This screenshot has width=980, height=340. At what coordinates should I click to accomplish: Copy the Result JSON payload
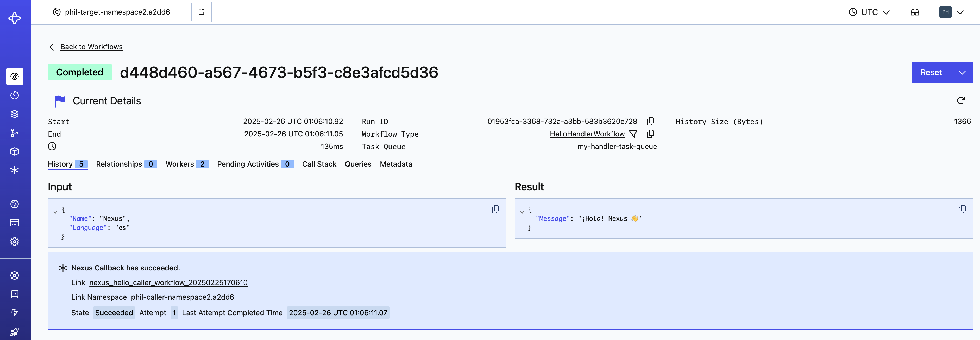click(x=962, y=209)
